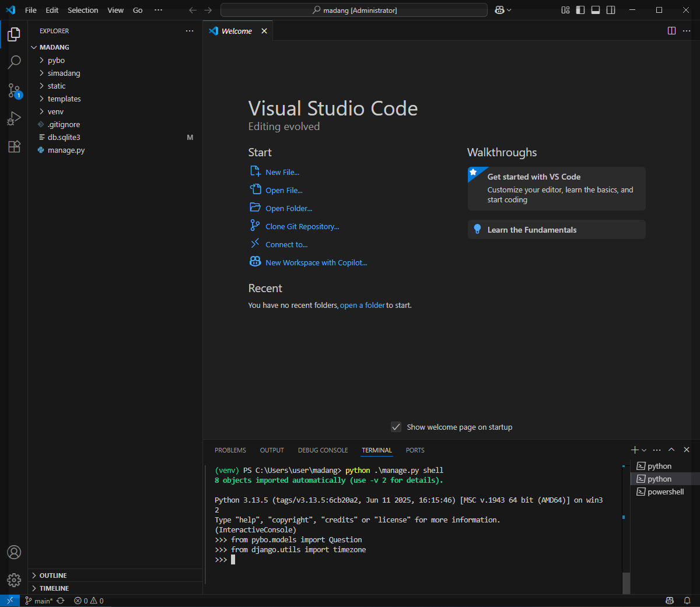
Task: Open Get started with VS Code walkthrough
Action: point(556,188)
